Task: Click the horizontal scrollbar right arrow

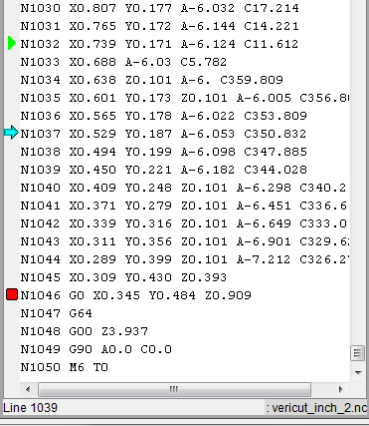Action: point(340,389)
